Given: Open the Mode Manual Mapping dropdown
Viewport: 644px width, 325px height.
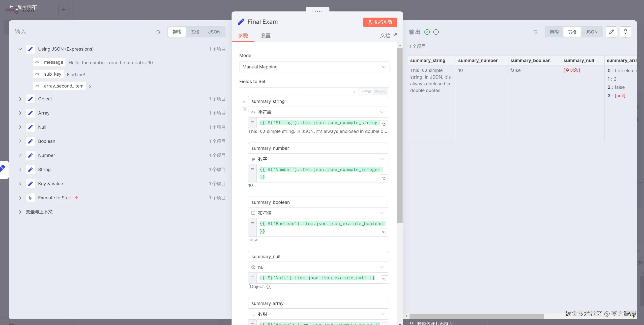Looking at the screenshot, I should coord(314,67).
